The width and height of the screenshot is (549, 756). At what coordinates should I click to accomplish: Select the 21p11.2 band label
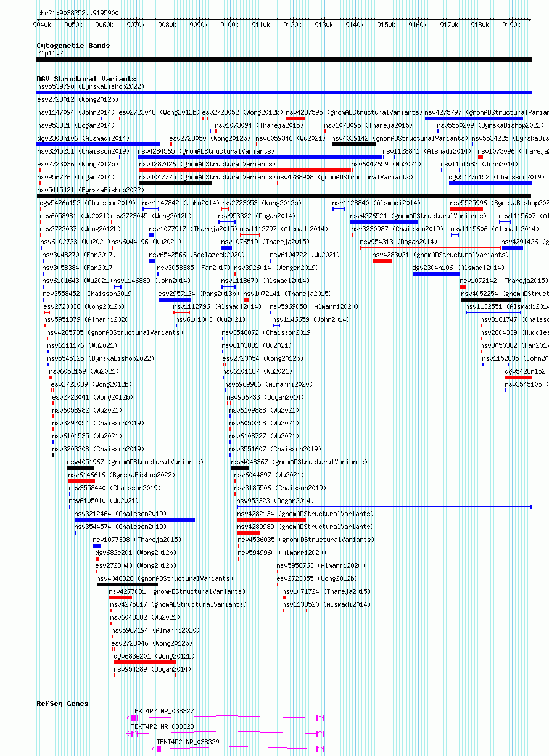click(x=50, y=53)
